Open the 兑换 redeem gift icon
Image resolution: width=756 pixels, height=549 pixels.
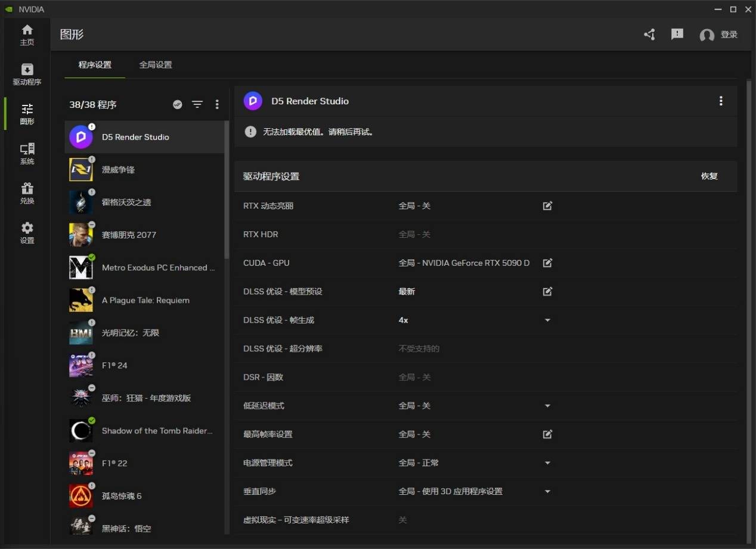coord(27,193)
